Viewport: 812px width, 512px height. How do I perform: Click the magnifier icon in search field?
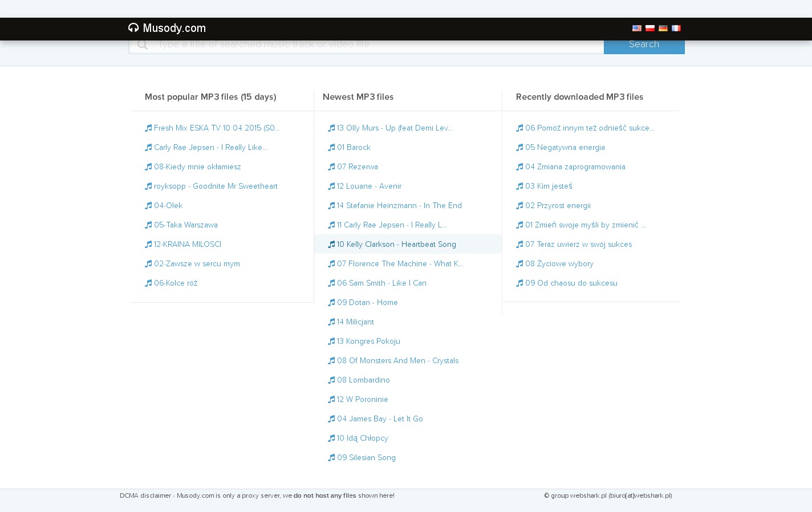click(x=143, y=45)
